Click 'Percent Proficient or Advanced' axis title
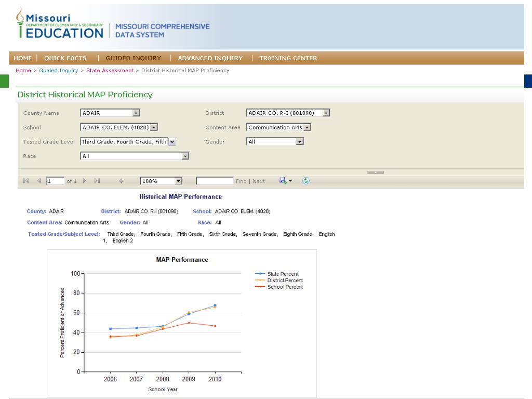Viewport: 532px width, 399px height. click(62, 323)
